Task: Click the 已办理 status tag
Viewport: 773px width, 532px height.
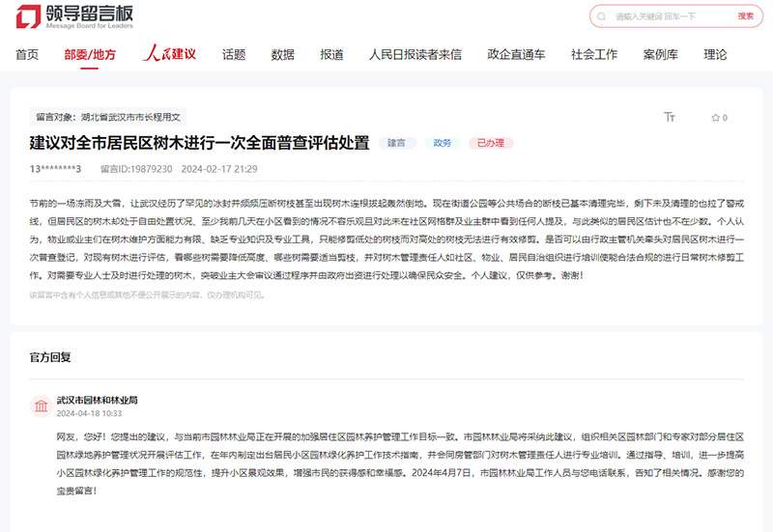Action: (x=491, y=143)
